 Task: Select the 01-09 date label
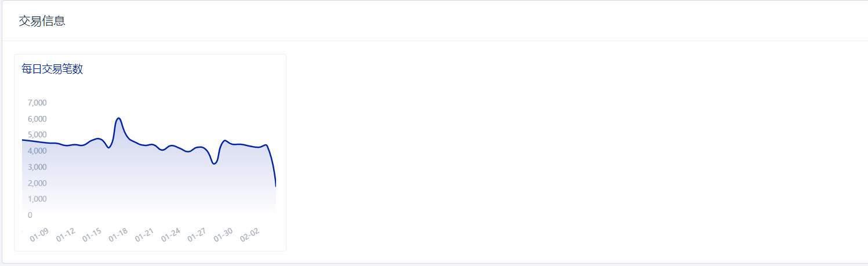click(39, 235)
